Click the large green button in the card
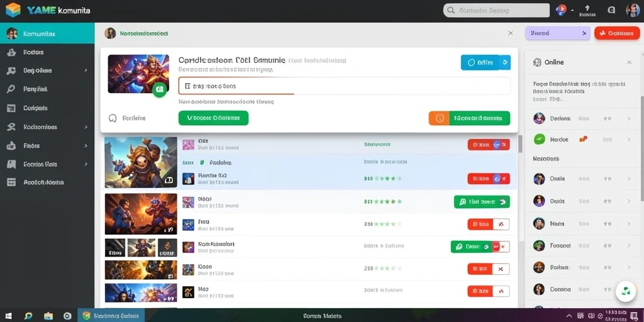644x322 pixels. click(214, 118)
